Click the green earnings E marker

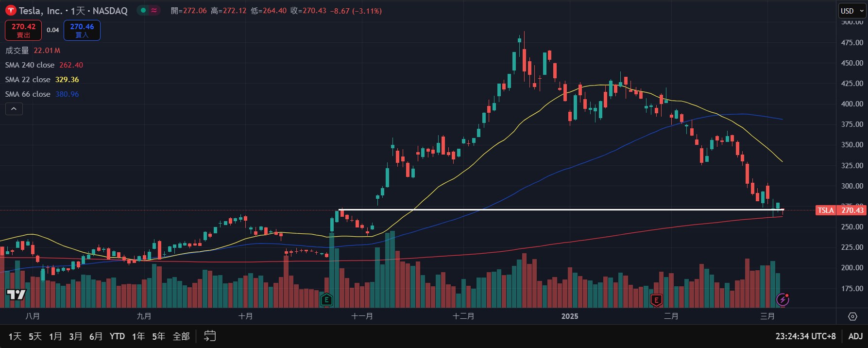point(326,300)
